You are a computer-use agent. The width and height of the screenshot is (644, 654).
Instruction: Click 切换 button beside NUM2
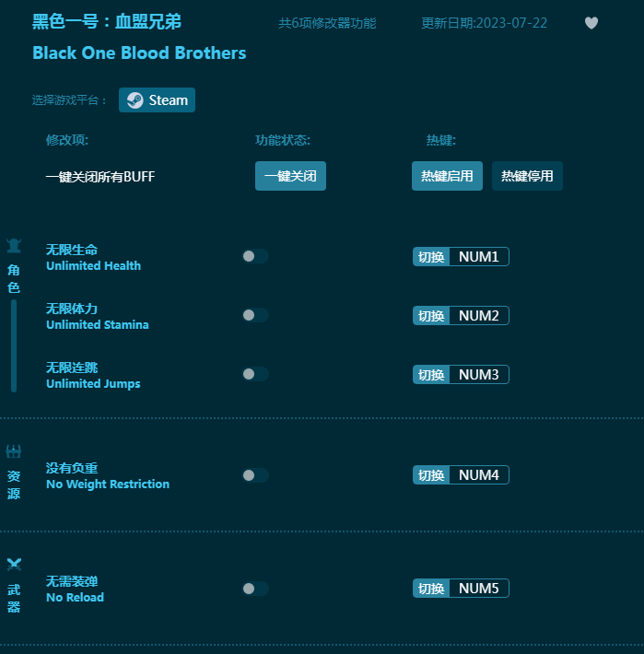(x=431, y=316)
